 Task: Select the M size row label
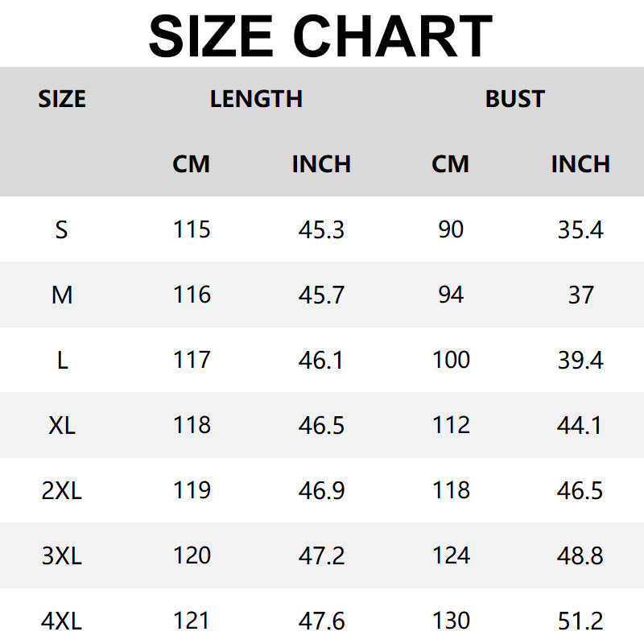click(62, 295)
